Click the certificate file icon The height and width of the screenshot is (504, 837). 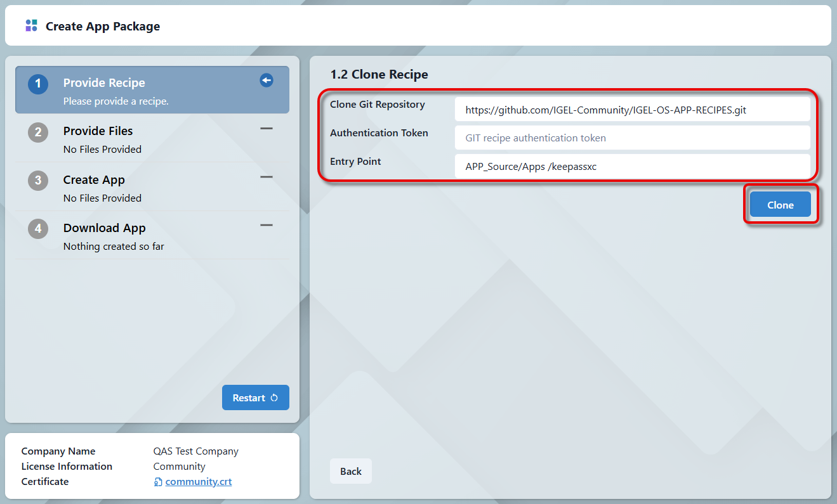(158, 482)
